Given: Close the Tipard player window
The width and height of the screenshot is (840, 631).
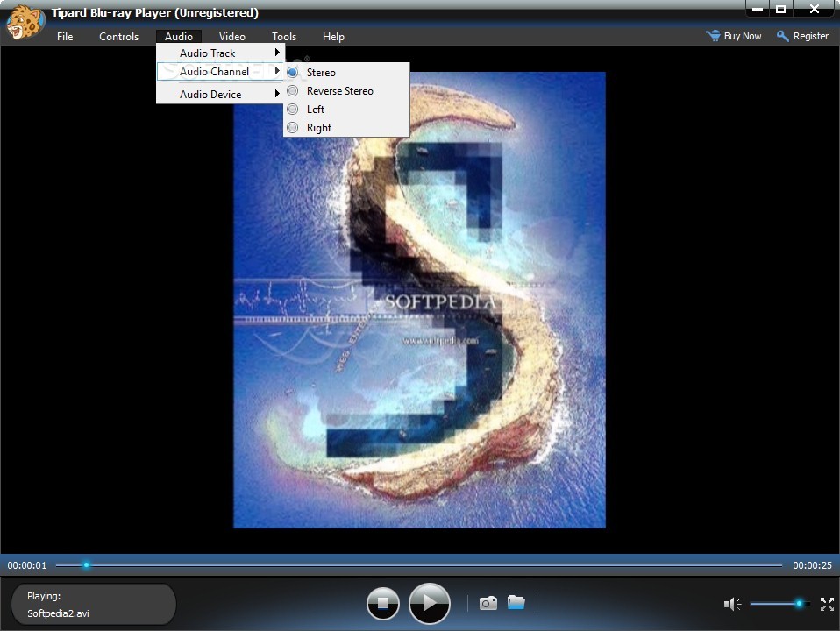Looking at the screenshot, I should click(815, 9).
